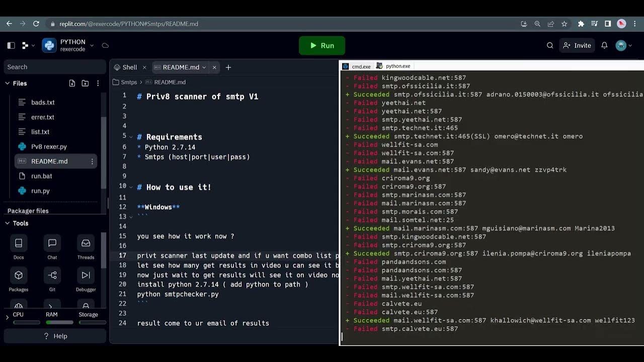Open list.txt in the file tree
Screen dimensions: 644x362
(x=40, y=132)
